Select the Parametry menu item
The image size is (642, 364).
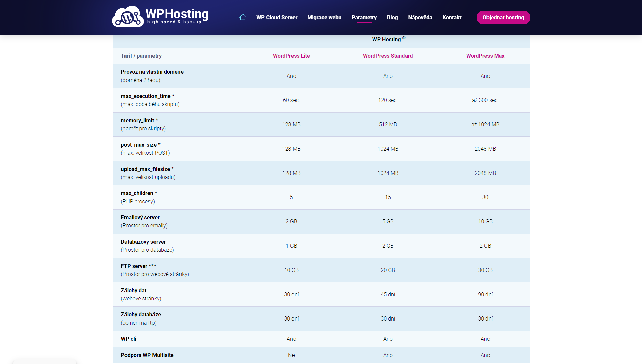364,17
